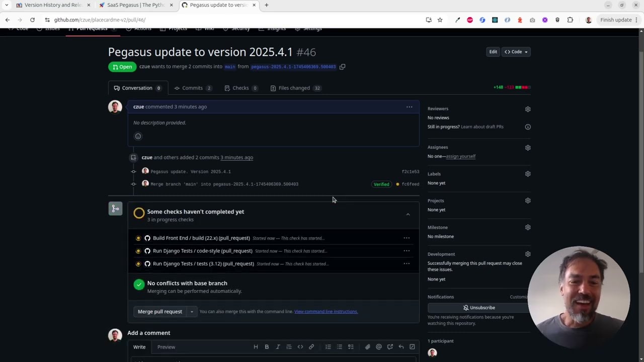Click browser address bar URL
644x362 pixels.
click(100, 20)
